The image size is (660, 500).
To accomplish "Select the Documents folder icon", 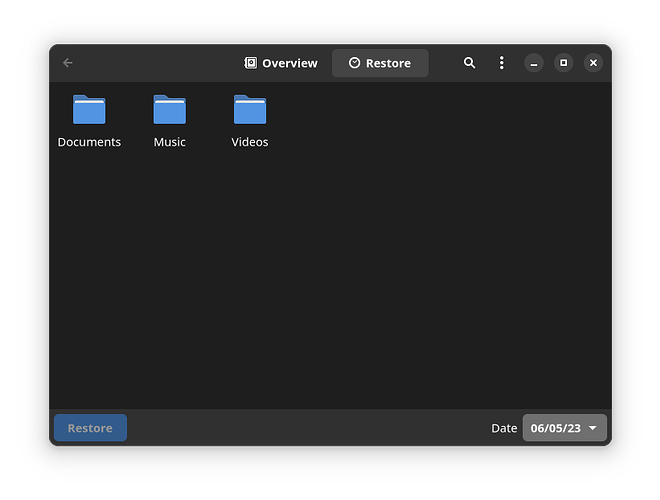I will click(x=89, y=109).
